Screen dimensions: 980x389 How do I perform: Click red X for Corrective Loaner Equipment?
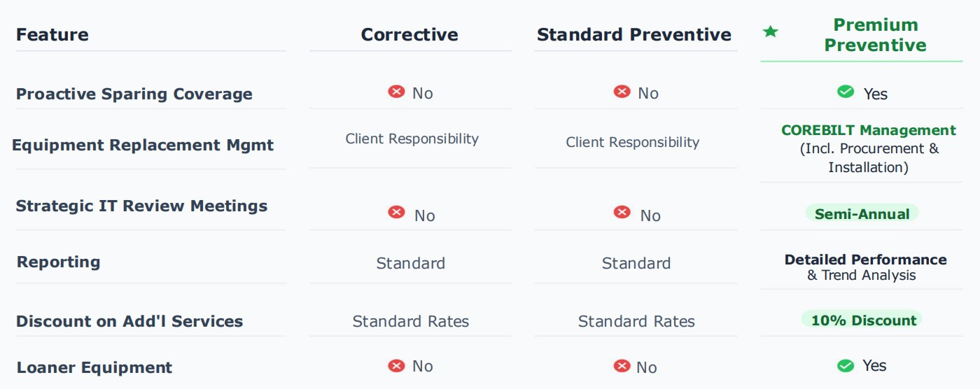click(x=396, y=365)
